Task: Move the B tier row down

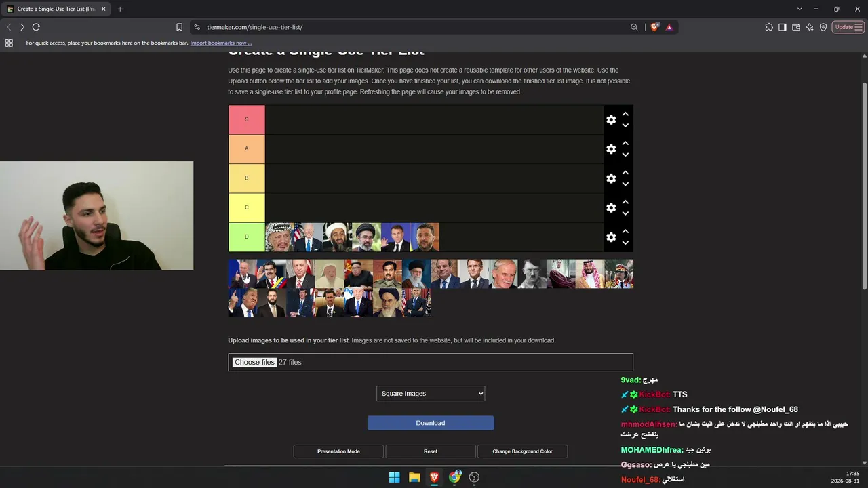Action: (625, 184)
